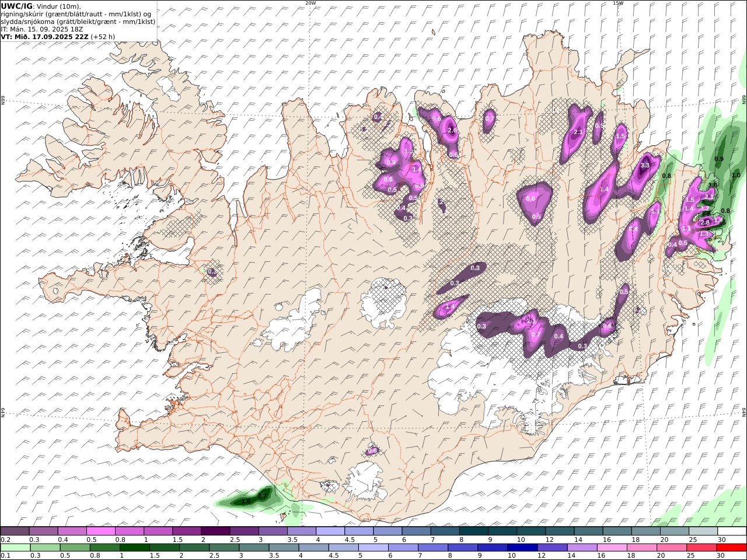Click the light pink 16–18 rain legend swatch

613,548
